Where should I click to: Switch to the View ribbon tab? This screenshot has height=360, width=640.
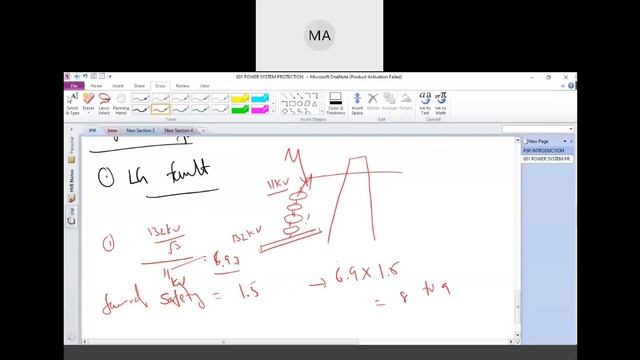click(x=204, y=86)
